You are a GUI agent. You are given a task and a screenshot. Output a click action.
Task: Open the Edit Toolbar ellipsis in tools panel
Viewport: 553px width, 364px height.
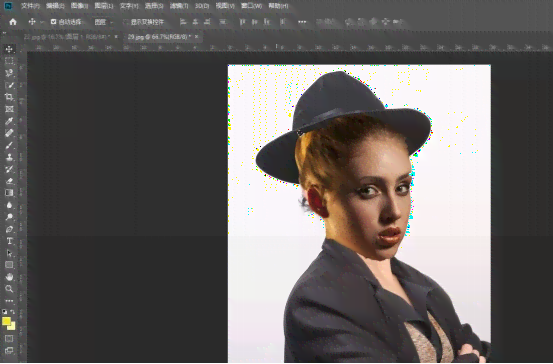(9, 301)
